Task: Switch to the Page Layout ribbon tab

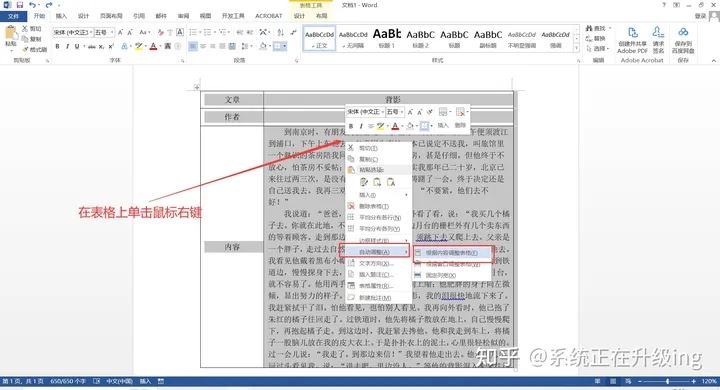Action: (111, 16)
